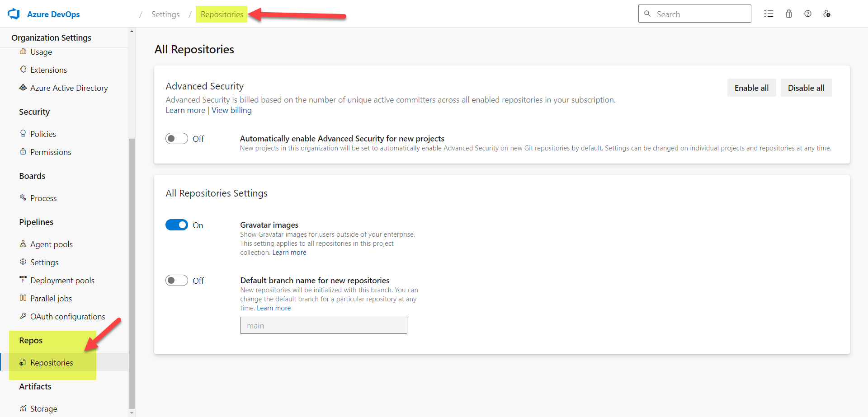
Task: Click the Azure Active Directory diamond icon
Action: coord(23,88)
